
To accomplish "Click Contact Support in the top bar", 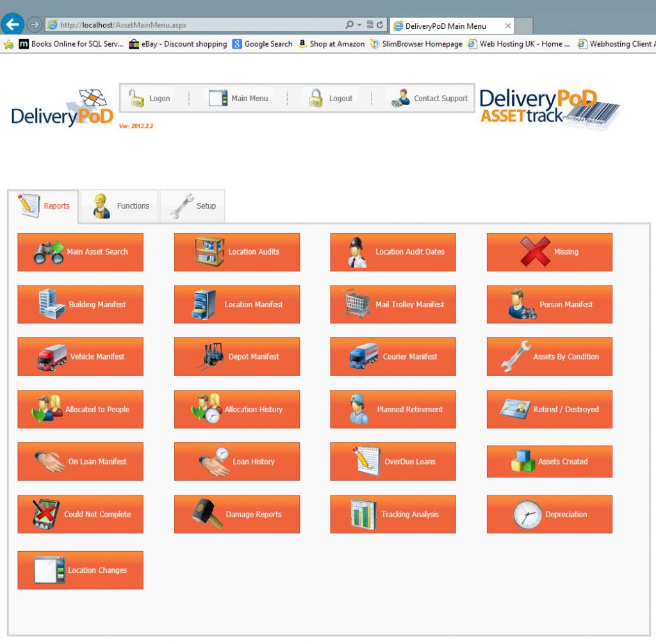I will point(430,99).
